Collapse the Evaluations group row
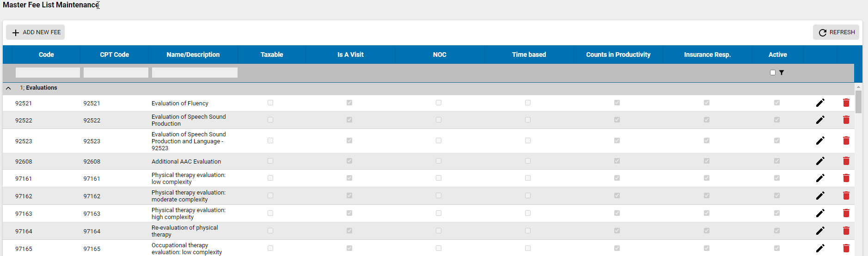 (x=8, y=88)
